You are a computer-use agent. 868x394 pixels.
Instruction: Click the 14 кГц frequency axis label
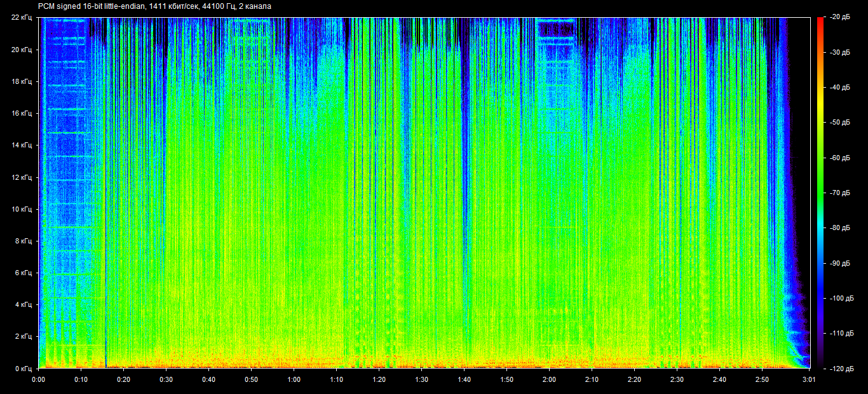tap(22, 145)
